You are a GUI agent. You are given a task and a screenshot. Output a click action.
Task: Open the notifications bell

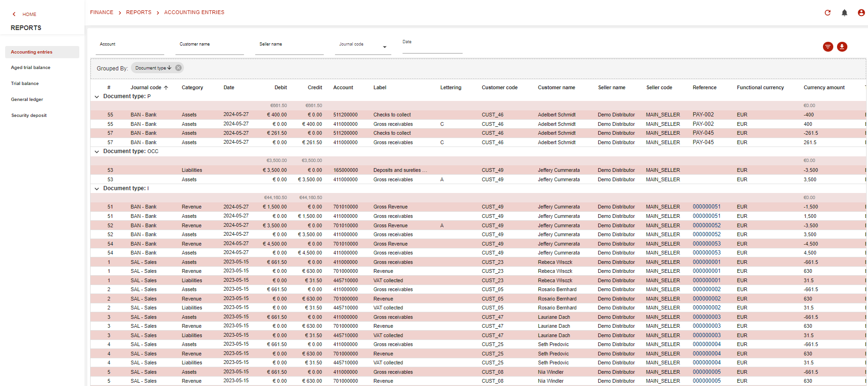click(845, 13)
